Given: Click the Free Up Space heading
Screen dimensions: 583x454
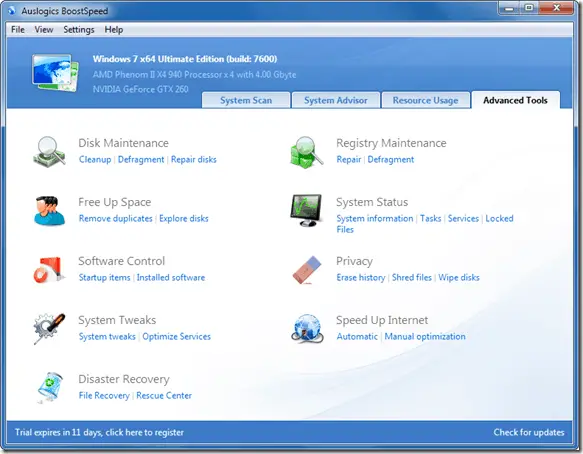Looking at the screenshot, I should point(115,202).
